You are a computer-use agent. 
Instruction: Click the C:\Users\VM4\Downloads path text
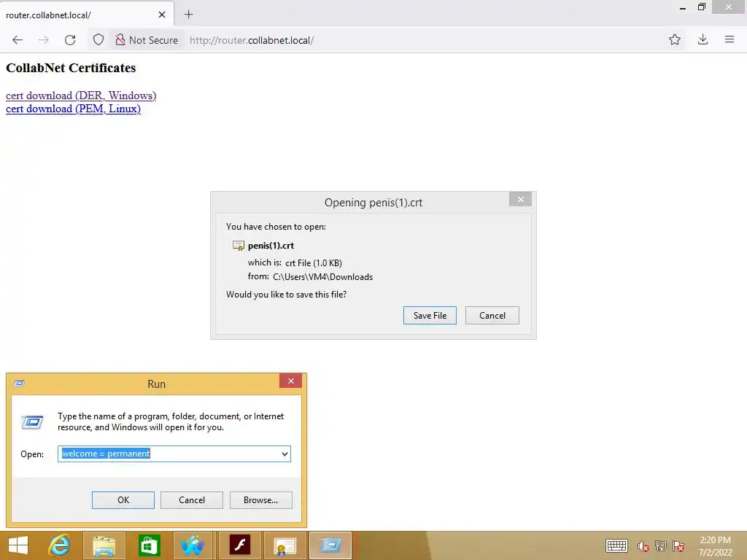point(322,276)
